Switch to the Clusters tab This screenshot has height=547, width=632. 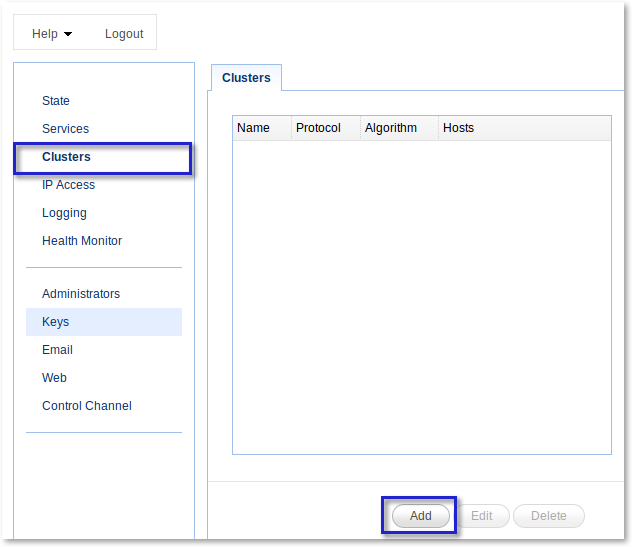pyautogui.click(x=246, y=77)
